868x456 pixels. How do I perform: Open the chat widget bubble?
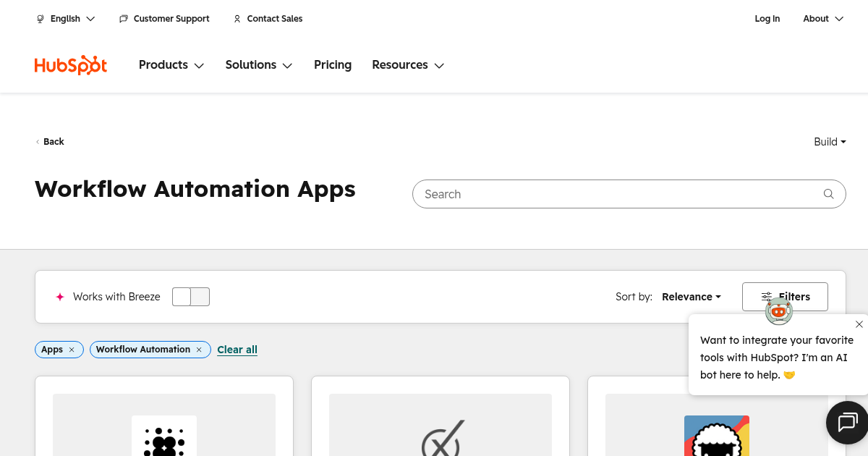847,422
